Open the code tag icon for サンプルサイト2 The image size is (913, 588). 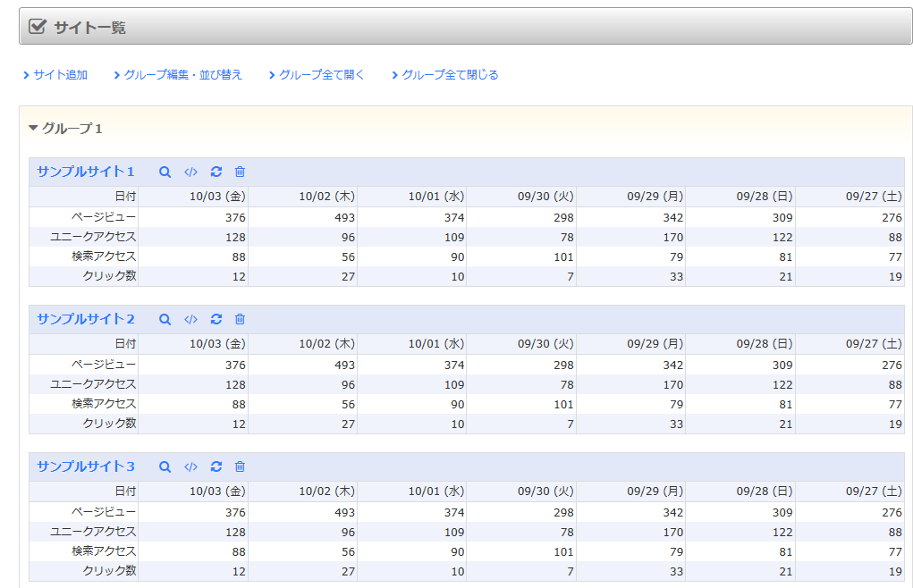click(x=190, y=319)
